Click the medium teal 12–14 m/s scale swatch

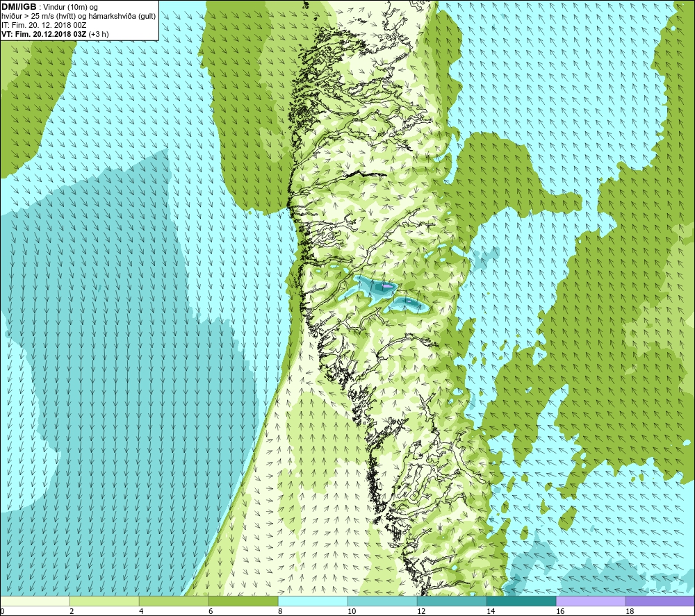coord(452,601)
